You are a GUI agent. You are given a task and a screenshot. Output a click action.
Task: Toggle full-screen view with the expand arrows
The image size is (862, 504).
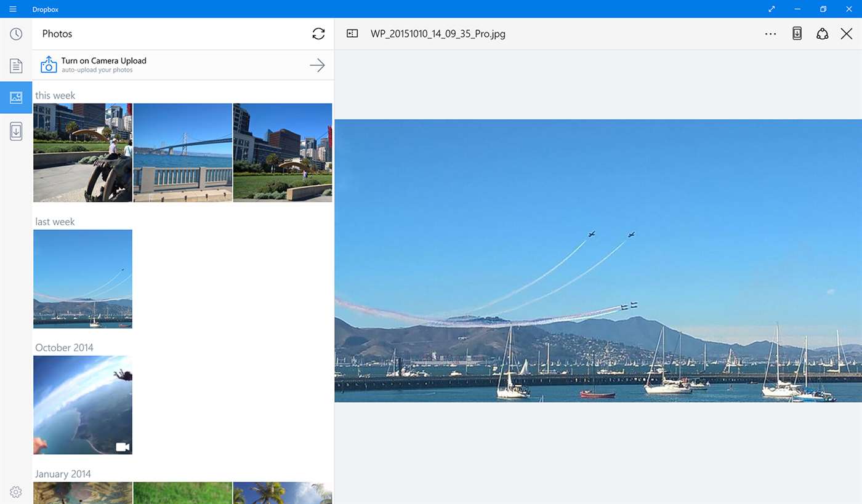pyautogui.click(x=771, y=9)
